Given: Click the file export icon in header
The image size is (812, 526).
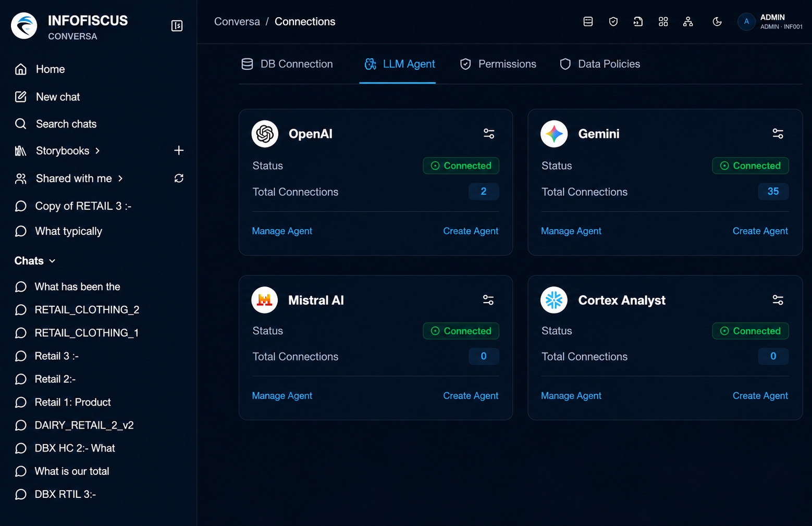Looking at the screenshot, I should 638,21.
